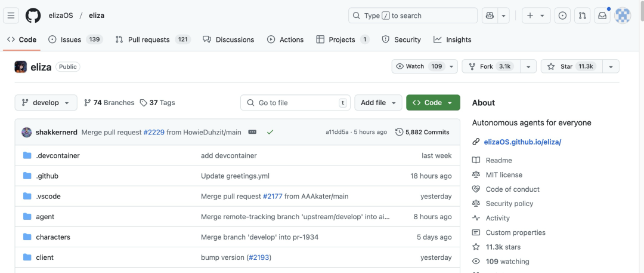Screen dimensions: 644x273
Task: Open the characters folder
Action: pyautogui.click(x=53, y=237)
